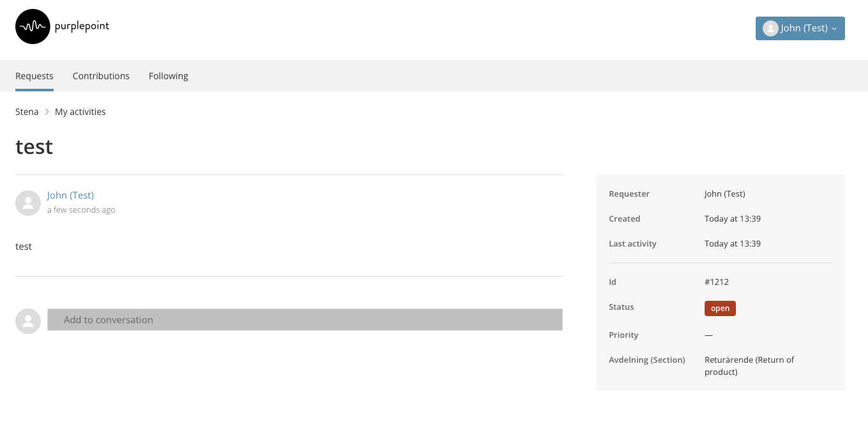Expand the dropdown arrow next to John (Test)
The height and width of the screenshot is (433, 868).
click(834, 29)
